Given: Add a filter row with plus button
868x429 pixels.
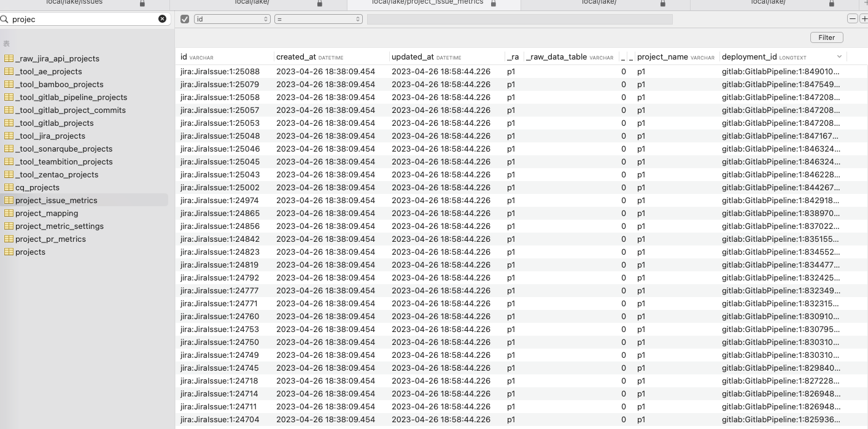Looking at the screenshot, I should coord(864,19).
